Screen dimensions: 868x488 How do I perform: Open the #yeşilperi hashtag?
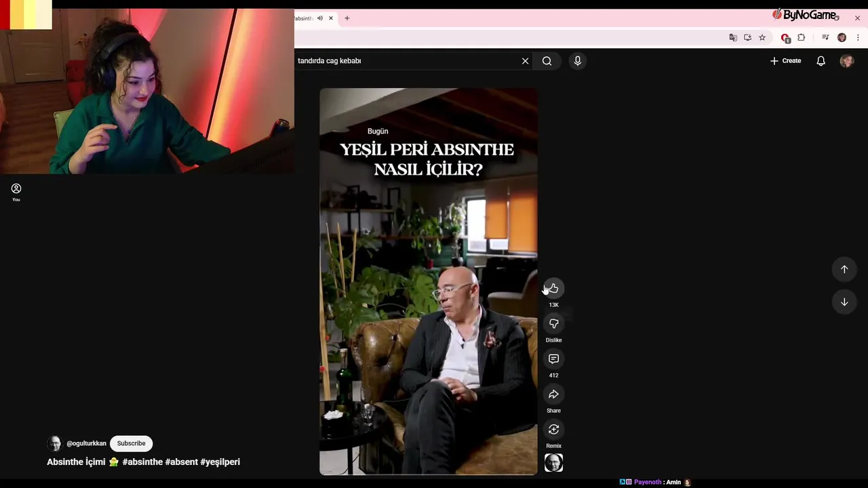pyautogui.click(x=220, y=462)
